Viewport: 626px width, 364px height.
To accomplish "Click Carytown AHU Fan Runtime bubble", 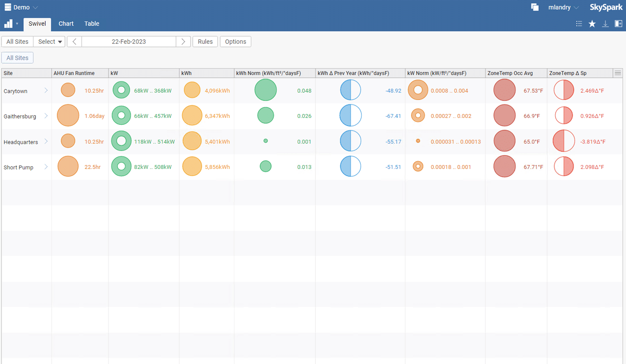I will pos(68,90).
